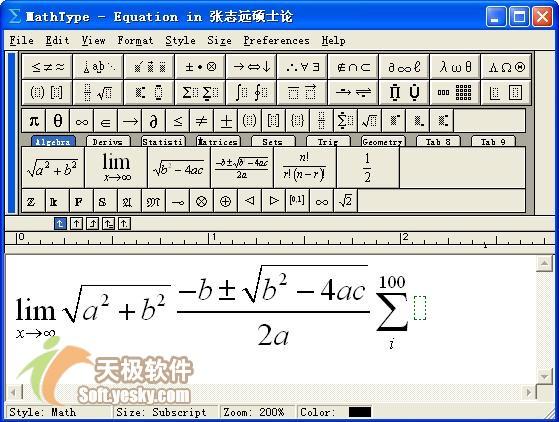559x422 pixels.
Task: Insert the sqrt(a²+b²) expression
Action: point(53,168)
